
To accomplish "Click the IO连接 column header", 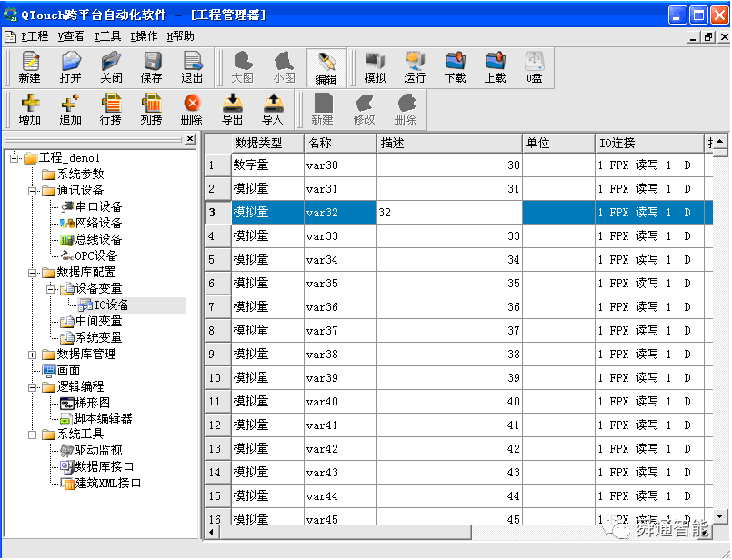I will tap(650, 144).
